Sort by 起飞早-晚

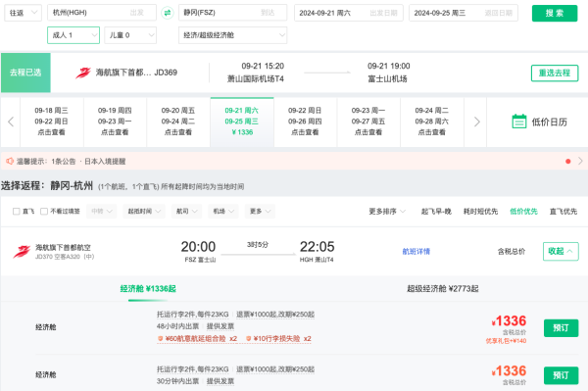click(x=436, y=212)
